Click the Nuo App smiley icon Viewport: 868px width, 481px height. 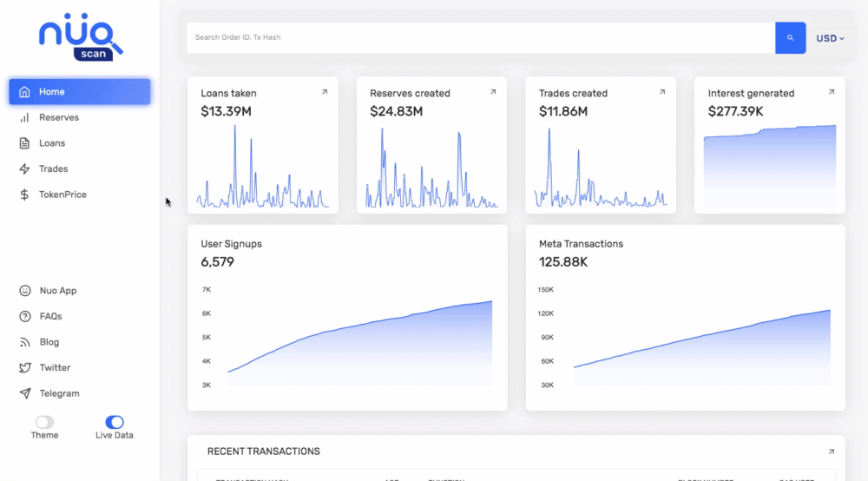(25, 291)
